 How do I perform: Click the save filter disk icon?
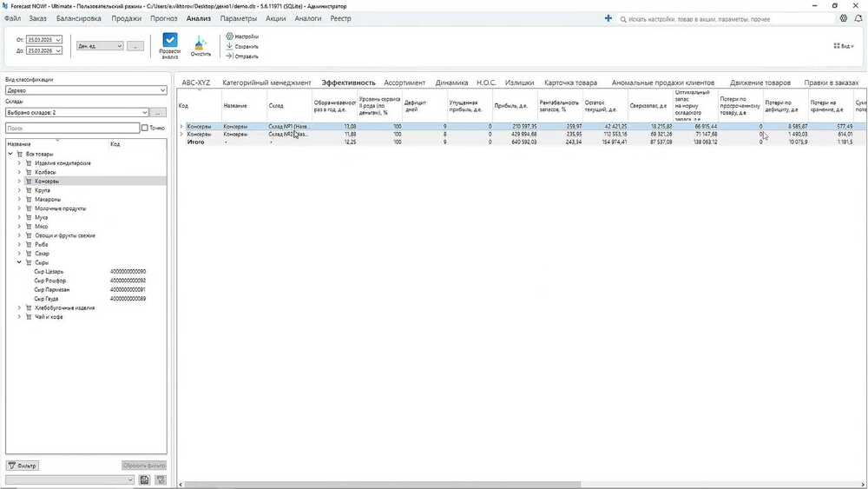pyautogui.click(x=144, y=479)
